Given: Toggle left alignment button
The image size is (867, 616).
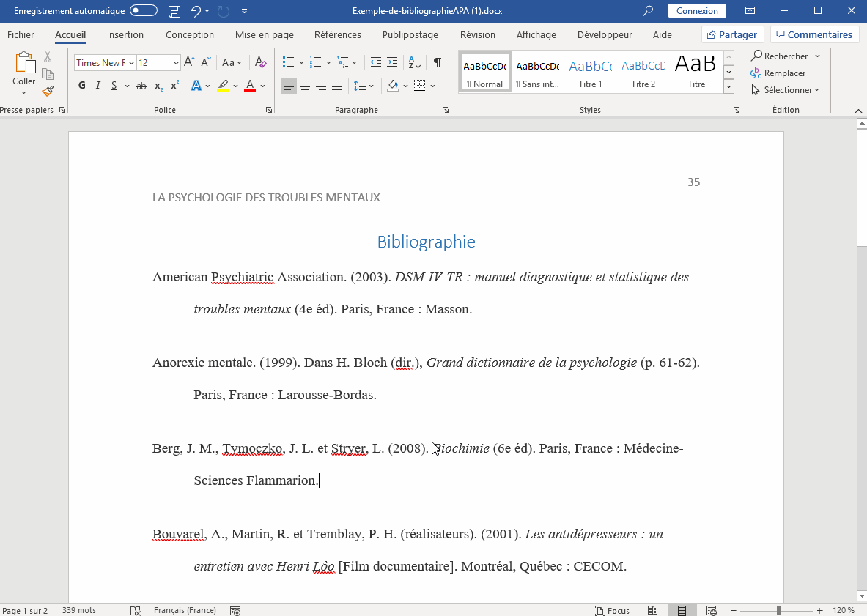Looking at the screenshot, I should [289, 86].
